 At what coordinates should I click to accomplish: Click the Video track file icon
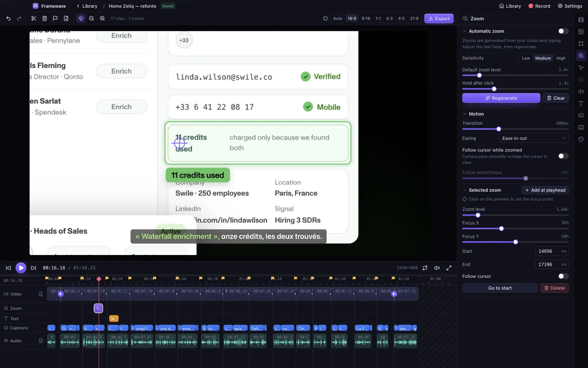[41, 294]
